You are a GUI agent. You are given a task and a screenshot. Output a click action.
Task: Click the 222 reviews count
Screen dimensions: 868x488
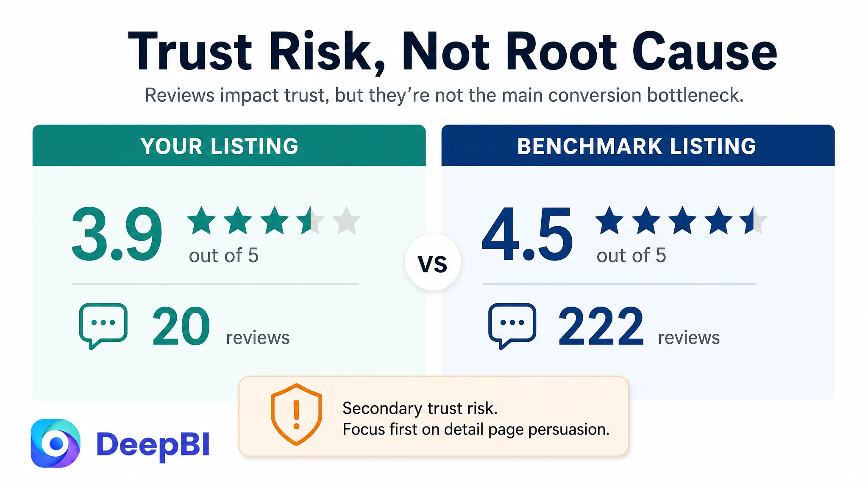[x=601, y=326]
